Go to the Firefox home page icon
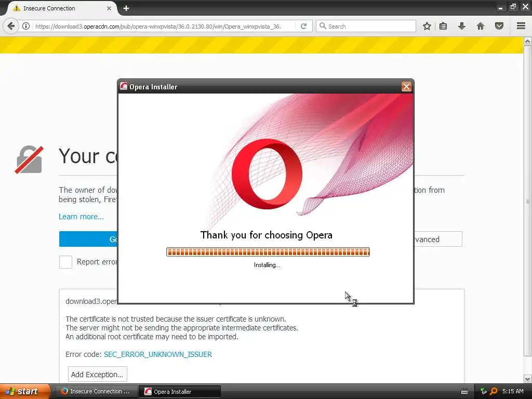Image resolution: width=532 pixels, height=399 pixels. pos(481,26)
